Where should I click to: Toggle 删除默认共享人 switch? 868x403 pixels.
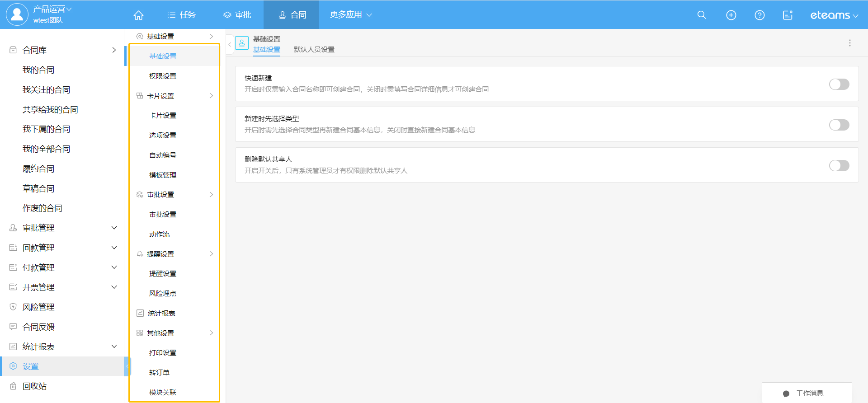tap(839, 166)
